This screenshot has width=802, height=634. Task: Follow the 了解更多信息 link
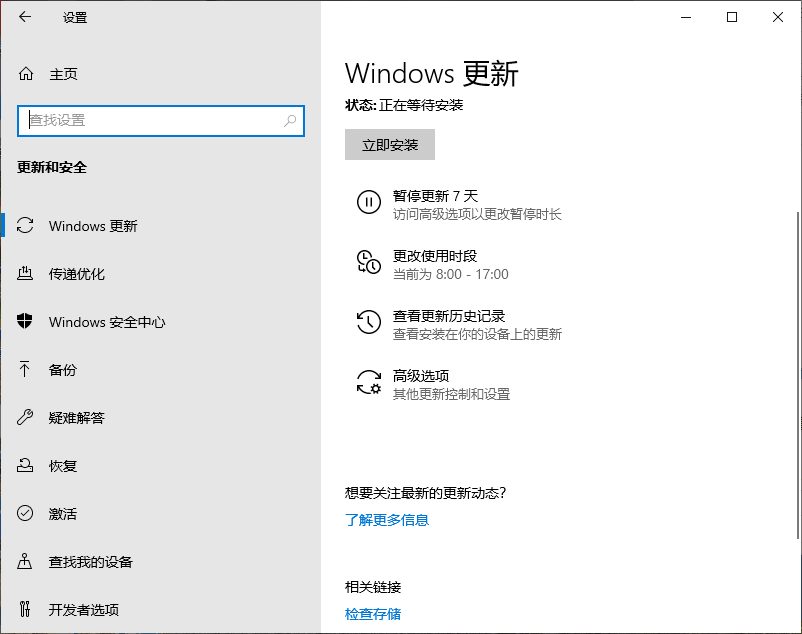tap(387, 520)
